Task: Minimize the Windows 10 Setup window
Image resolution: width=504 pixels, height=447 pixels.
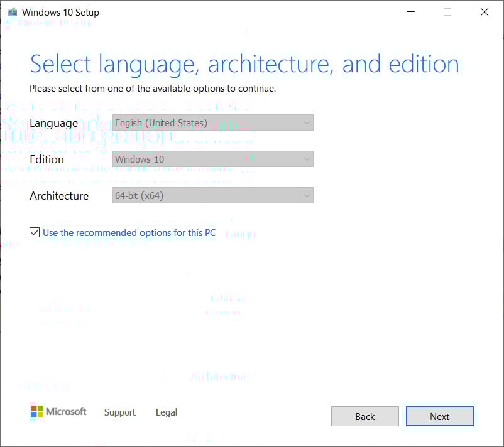Action: point(410,12)
